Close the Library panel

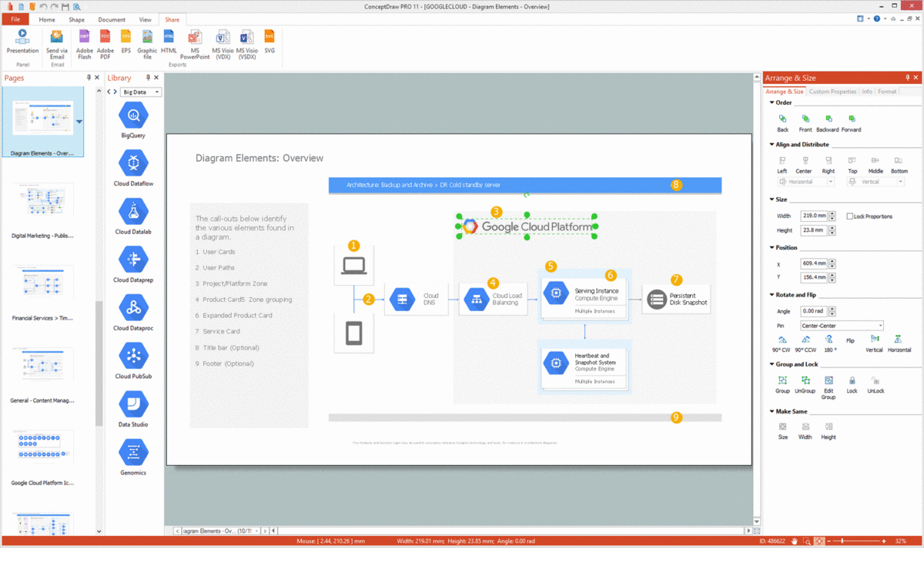click(156, 78)
